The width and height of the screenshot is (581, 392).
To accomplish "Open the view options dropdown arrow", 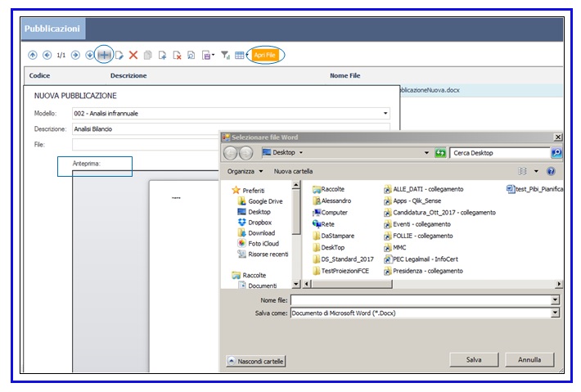I will (x=536, y=171).
